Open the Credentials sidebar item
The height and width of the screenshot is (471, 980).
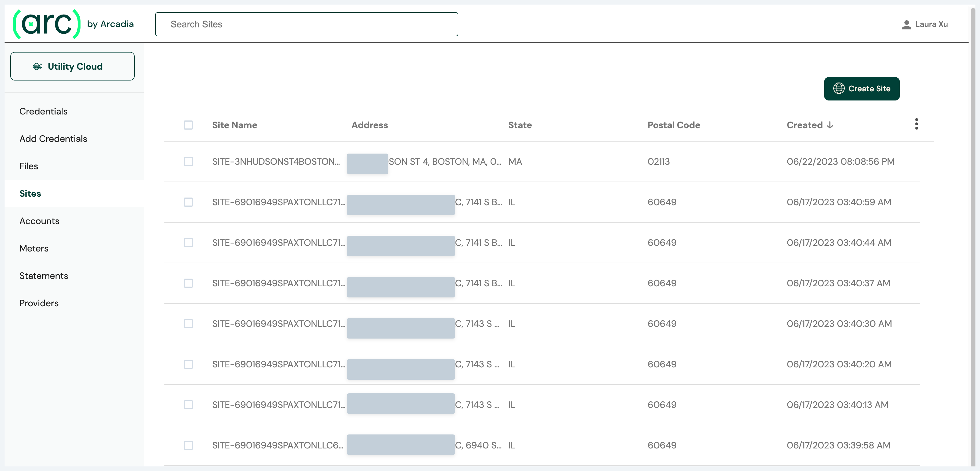(43, 111)
